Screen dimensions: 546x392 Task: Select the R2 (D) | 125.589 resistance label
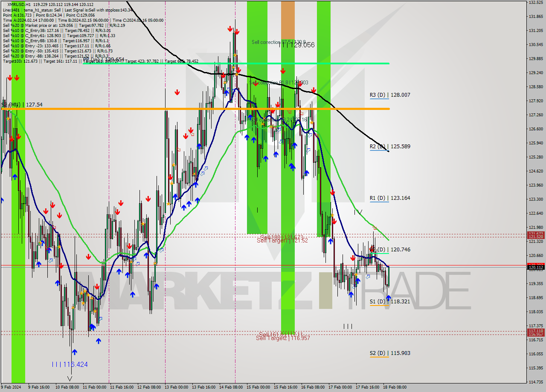click(x=390, y=147)
